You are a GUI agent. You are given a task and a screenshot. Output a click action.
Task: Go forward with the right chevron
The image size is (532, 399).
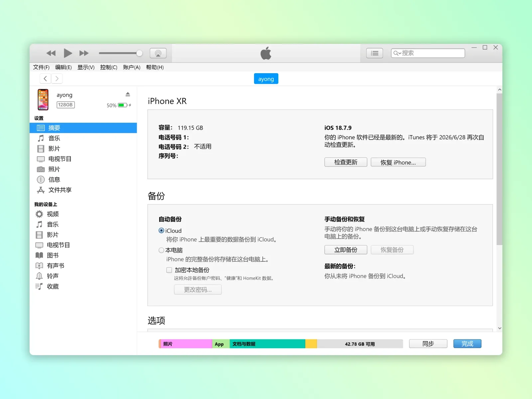57,79
